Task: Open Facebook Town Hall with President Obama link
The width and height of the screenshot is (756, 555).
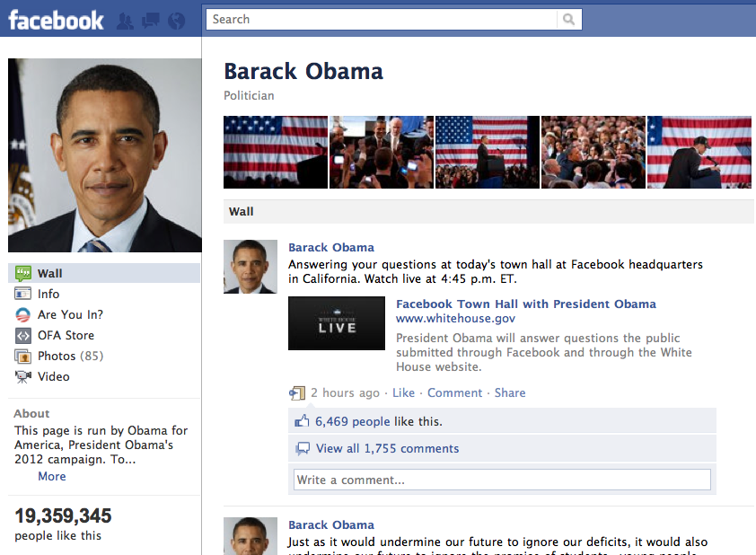Action: [x=526, y=304]
